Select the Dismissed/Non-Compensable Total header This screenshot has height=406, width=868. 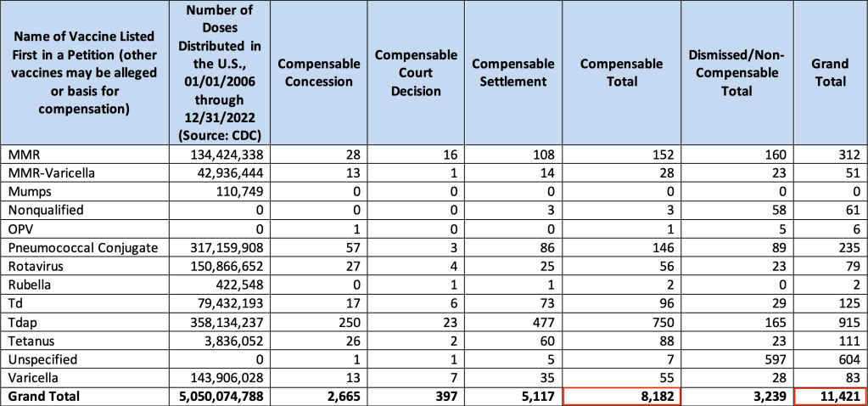tap(736, 73)
